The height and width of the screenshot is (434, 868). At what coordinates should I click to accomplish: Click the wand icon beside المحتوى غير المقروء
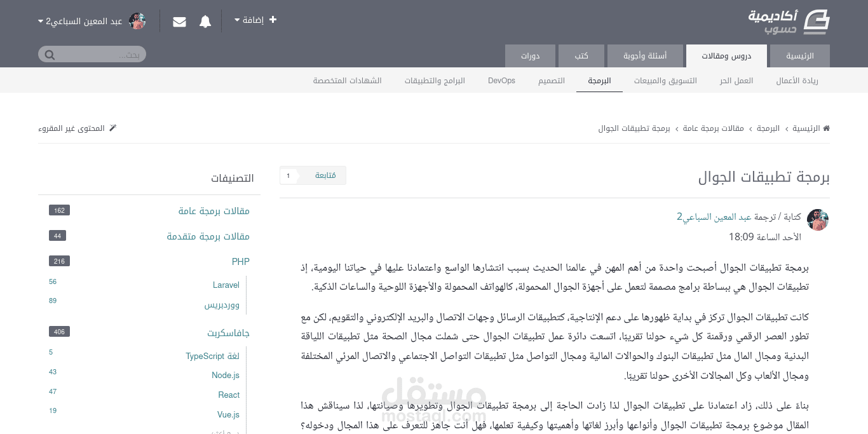pyautogui.click(x=113, y=128)
